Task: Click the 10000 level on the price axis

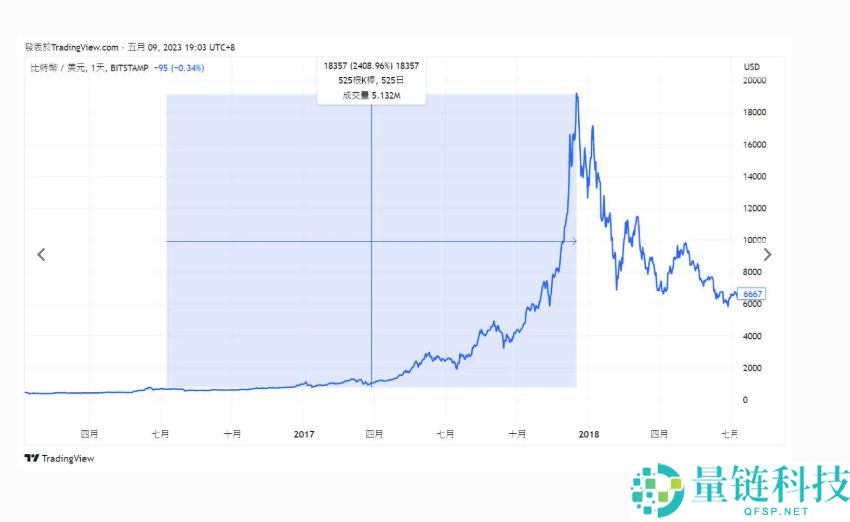Action: click(x=754, y=240)
